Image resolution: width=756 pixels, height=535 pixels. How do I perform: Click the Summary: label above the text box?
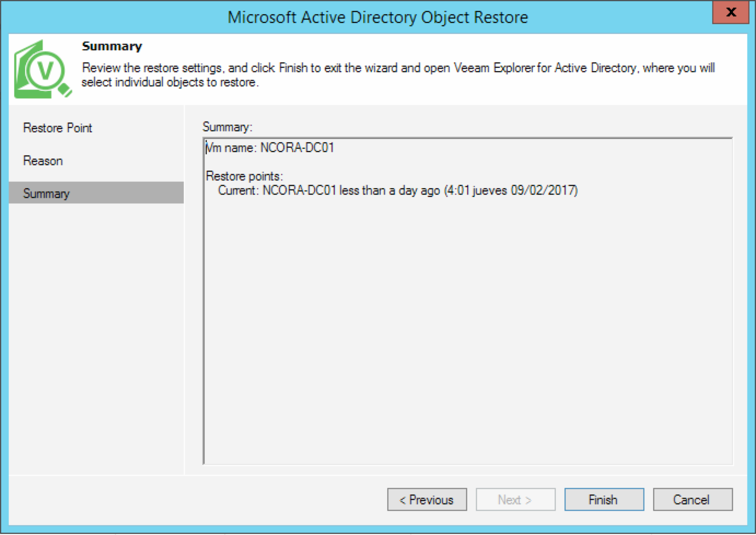[x=226, y=126]
